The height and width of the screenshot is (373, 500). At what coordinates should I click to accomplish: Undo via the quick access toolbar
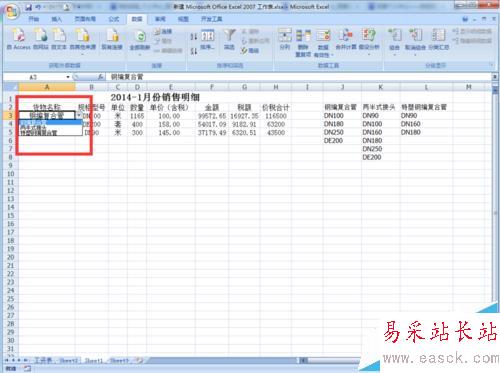tap(38, 7)
